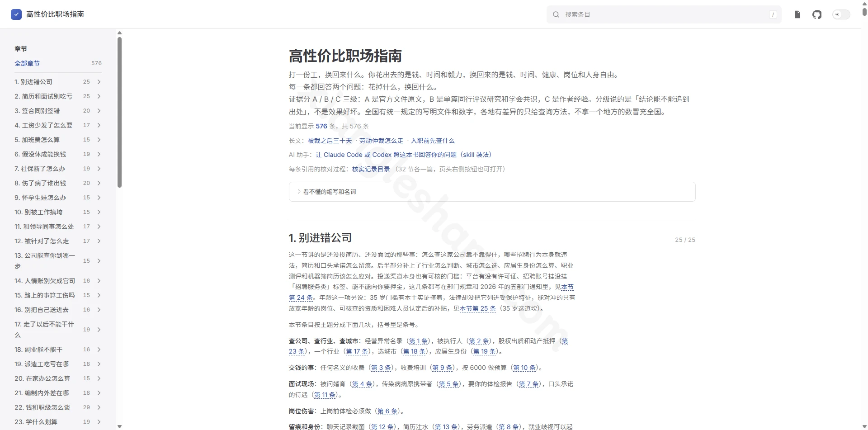Image resolution: width=868 pixels, height=430 pixels.
Task: Go to chapter 4. 工资少发了怎么要
Action: pos(43,125)
